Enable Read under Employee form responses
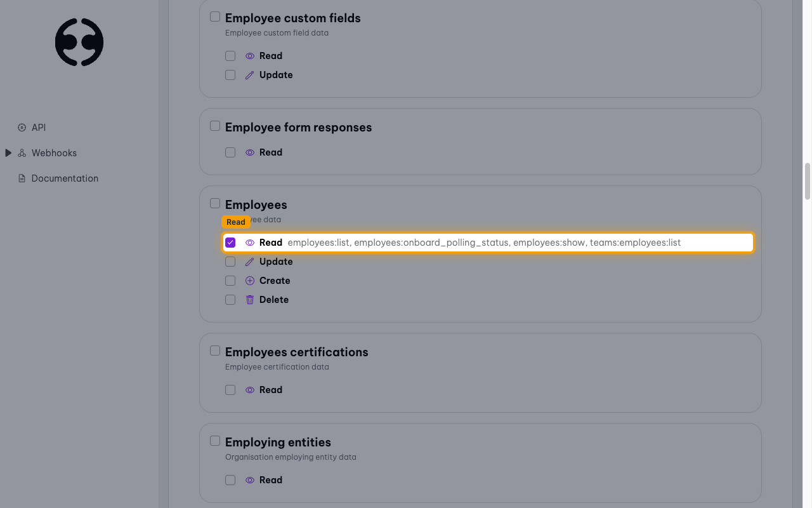This screenshot has height=508, width=812. [x=230, y=152]
